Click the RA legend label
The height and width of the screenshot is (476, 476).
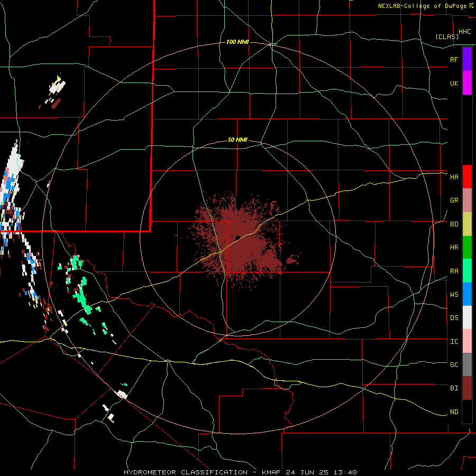[x=454, y=271]
